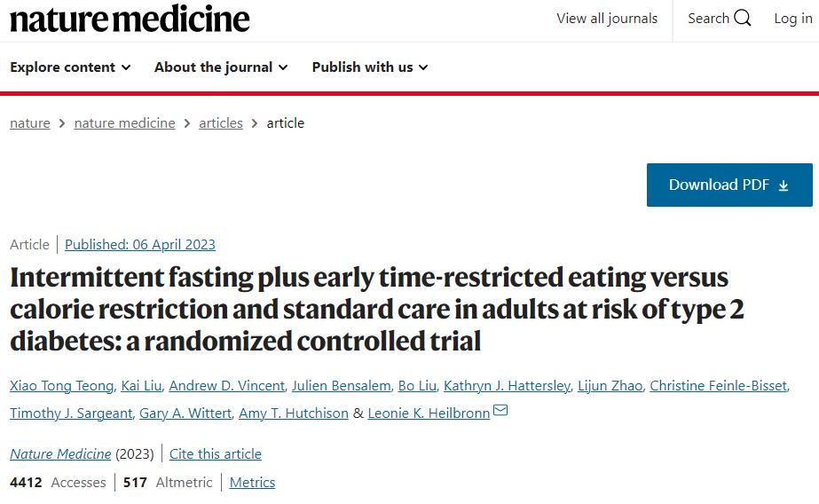Open the Metrics link

(252, 482)
